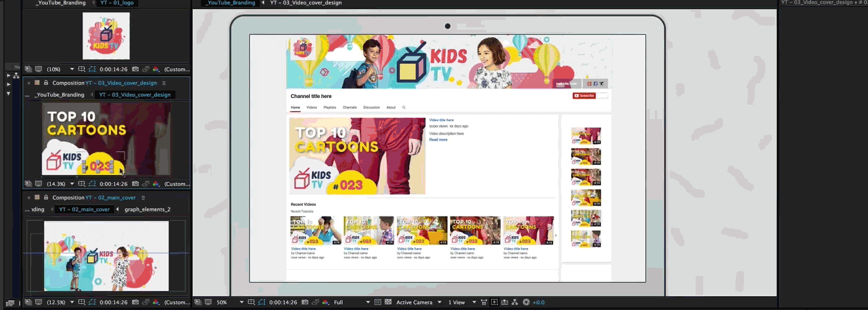Select _YouTube_Branding breadcrumb in middle-left viewer
This screenshot has height=310, width=868.
point(60,95)
